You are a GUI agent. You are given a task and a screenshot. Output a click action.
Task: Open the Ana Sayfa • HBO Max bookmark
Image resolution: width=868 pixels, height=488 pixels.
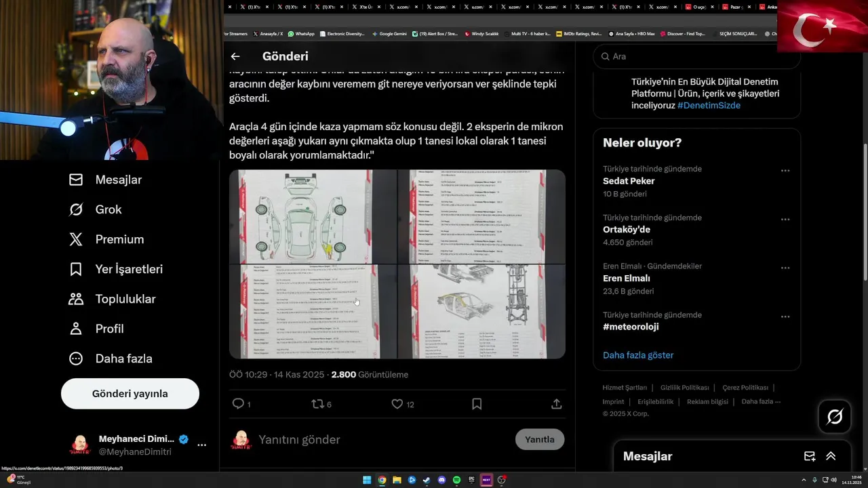[x=631, y=33]
